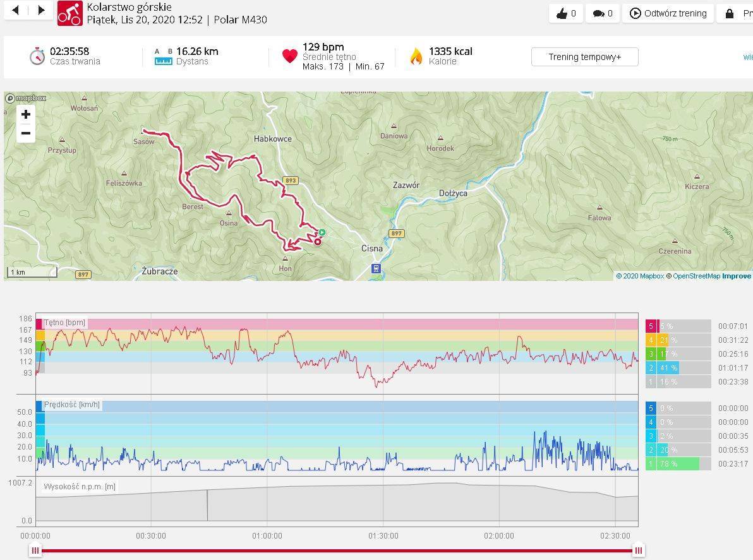Go to previous training with left arrow

click(x=16, y=10)
